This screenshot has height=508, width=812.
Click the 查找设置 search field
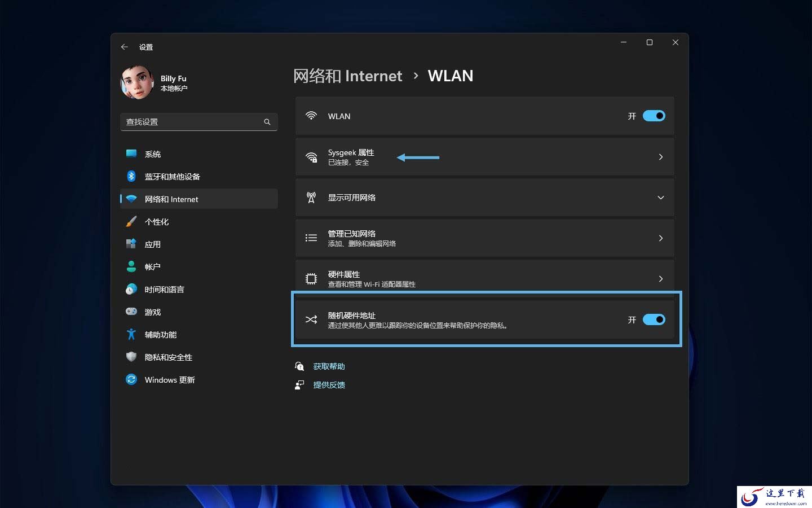point(198,122)
